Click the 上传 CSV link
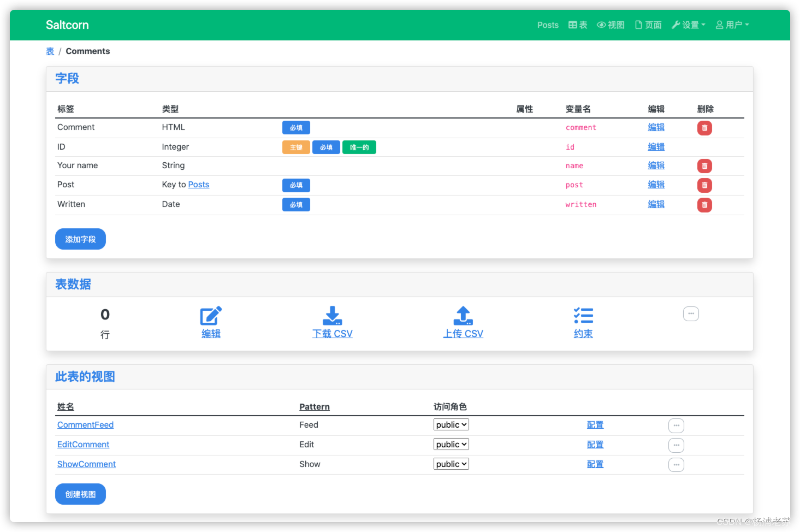800x532 pixels. [463, 333]
